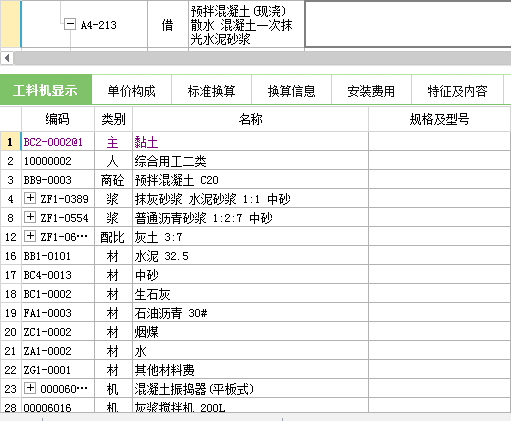Select code FA1-0003
The width and height of the screenshot is (511, 421).
tap(58, 313)
